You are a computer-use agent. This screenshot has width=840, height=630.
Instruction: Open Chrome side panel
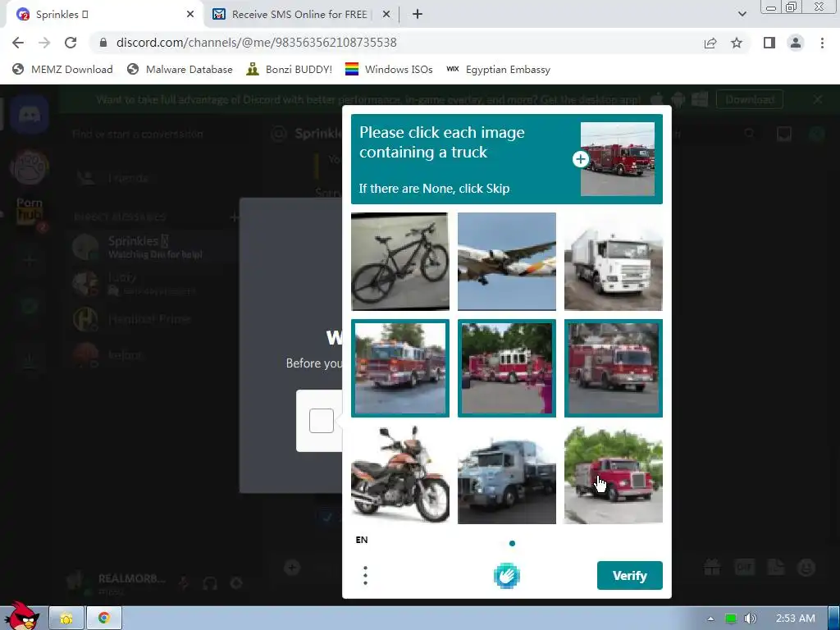pos(769,43)
